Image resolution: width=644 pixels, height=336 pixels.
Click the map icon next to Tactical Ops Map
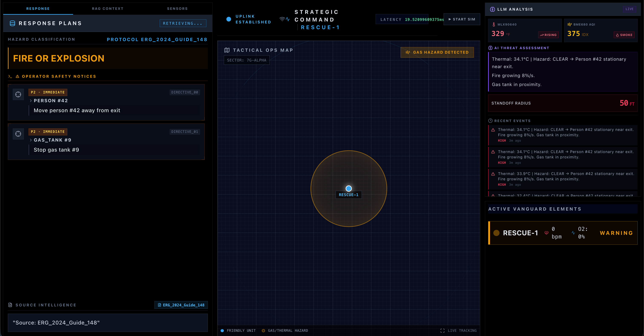[x=227, y=50]
